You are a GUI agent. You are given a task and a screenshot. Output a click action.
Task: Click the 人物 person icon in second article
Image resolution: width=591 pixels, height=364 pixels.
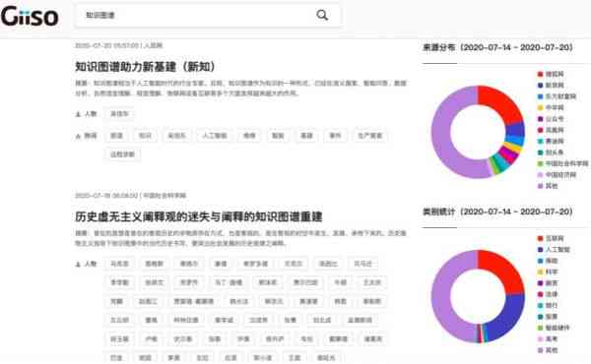(x=79, y=265)
